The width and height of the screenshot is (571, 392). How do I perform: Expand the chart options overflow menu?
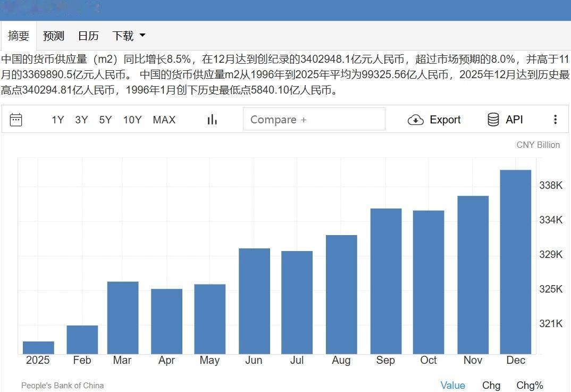pyautogui.click(x=555, y=119)
